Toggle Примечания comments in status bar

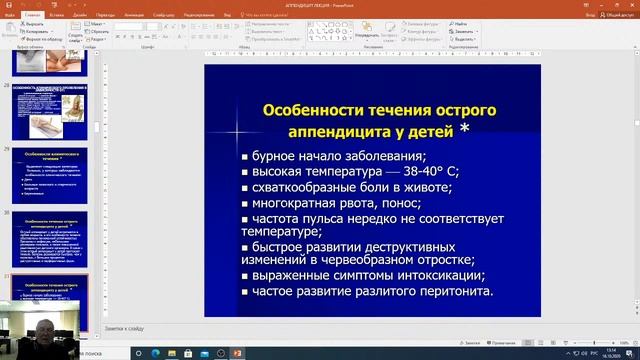(501, 343)
